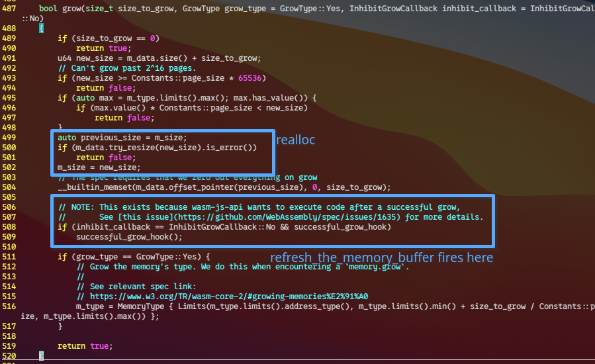Click 'return true;' on line 490

[103, 48]
